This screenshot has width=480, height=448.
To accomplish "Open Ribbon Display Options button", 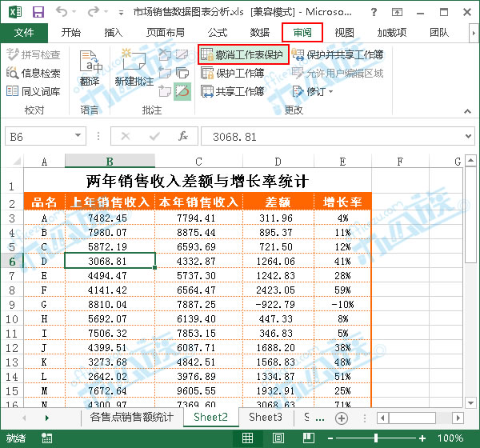I will (397, 12).
